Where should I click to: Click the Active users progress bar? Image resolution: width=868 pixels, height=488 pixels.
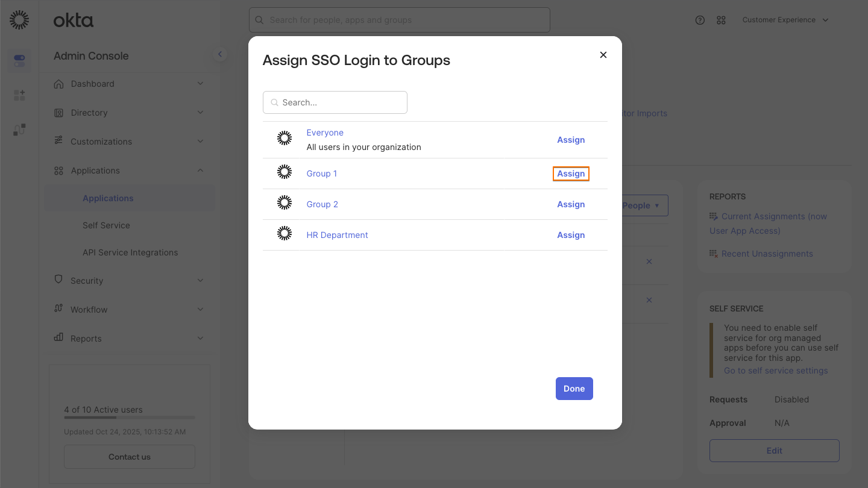129,418
